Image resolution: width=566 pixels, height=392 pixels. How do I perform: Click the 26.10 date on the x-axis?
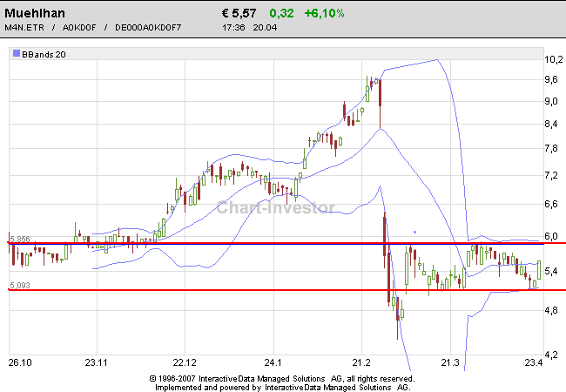[x=19, y=362]
